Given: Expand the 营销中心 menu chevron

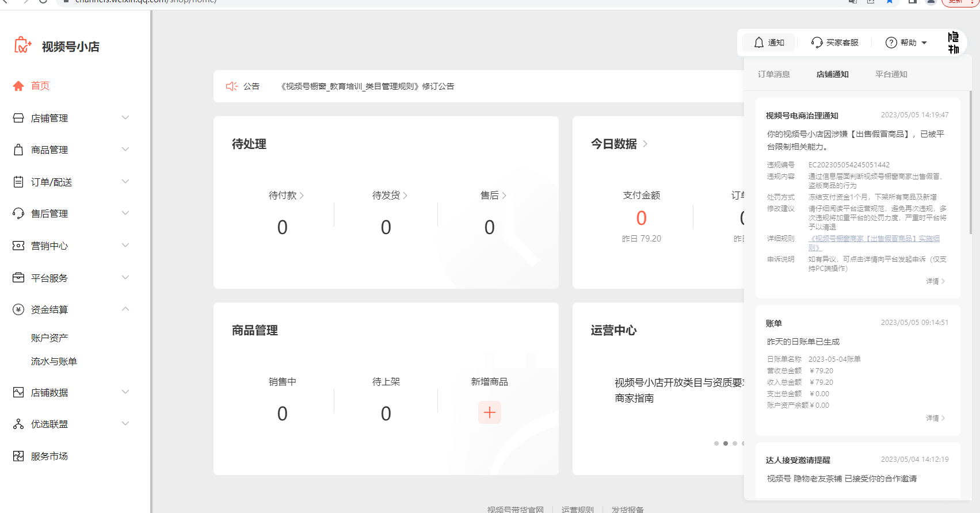Looking at the screenshot, I should [125, 245].
